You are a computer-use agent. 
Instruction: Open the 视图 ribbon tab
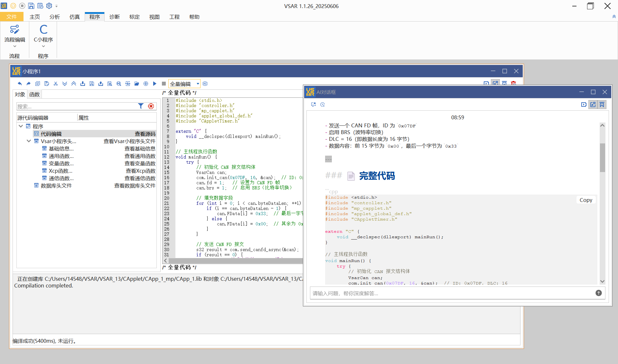tap(154, 17)
